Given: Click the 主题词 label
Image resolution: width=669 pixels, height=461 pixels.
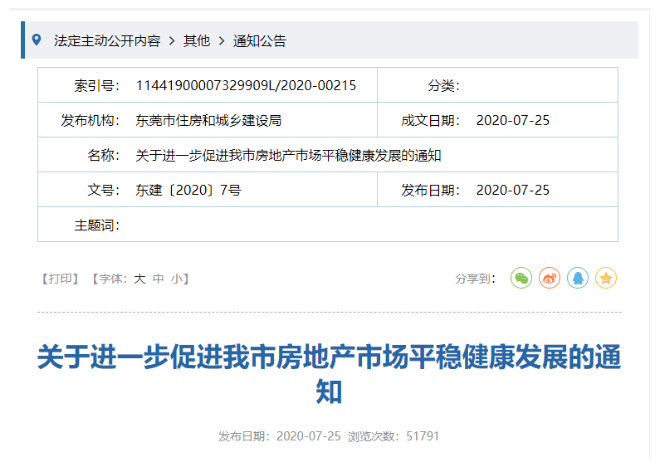Looking at the screenshot, I should click(x=97, y=225).
